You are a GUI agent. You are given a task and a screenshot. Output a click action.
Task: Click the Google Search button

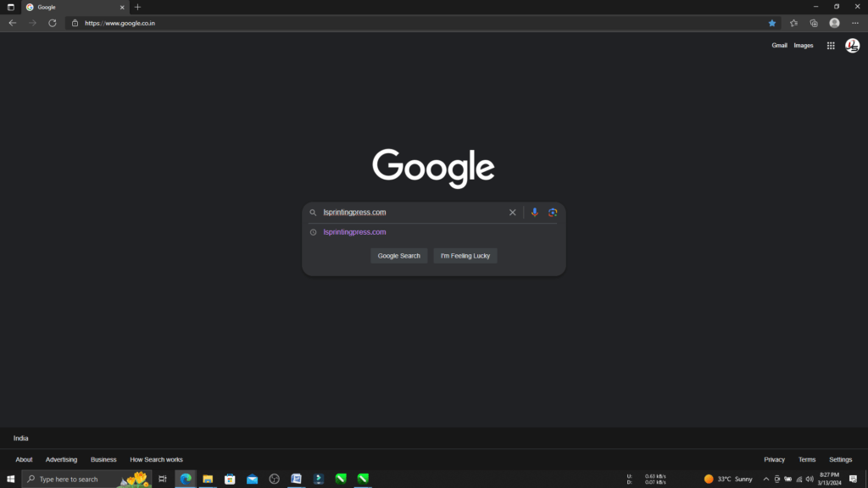tap(399, 256)
